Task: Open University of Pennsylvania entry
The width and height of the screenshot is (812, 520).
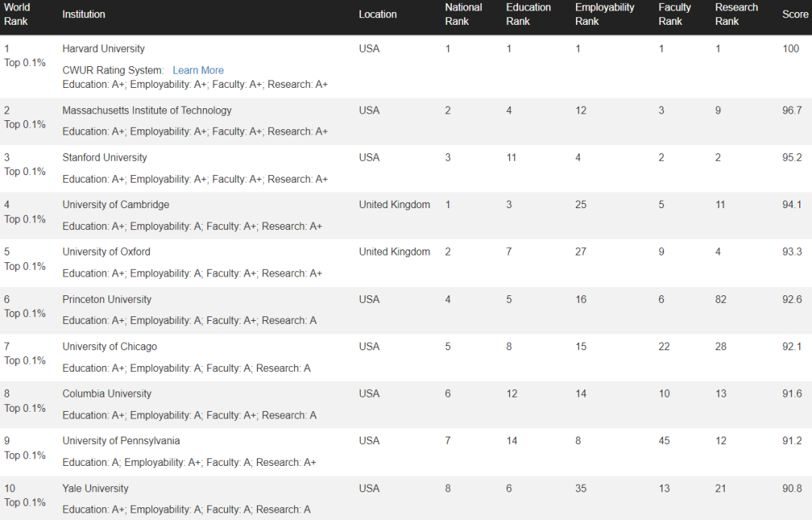Action: [121, 440]
